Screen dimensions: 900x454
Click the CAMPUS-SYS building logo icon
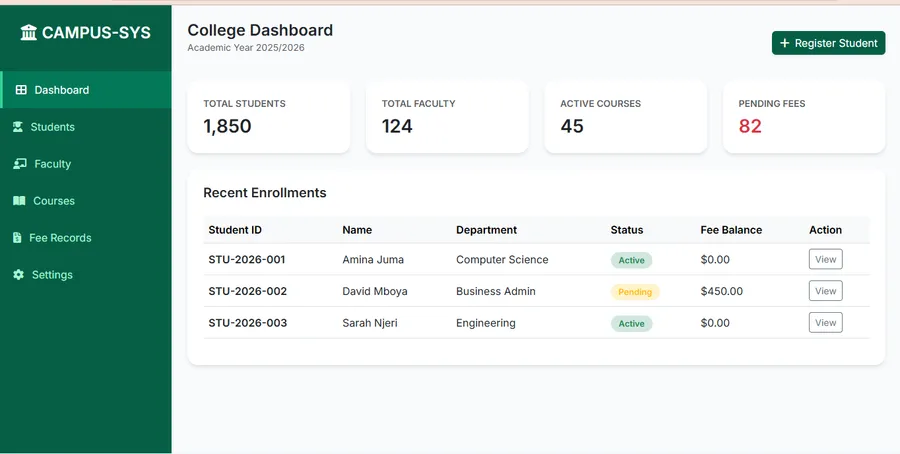click(29, 33)
